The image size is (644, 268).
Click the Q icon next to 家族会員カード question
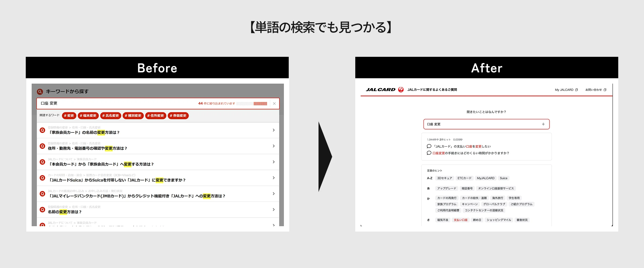(42, 131)
